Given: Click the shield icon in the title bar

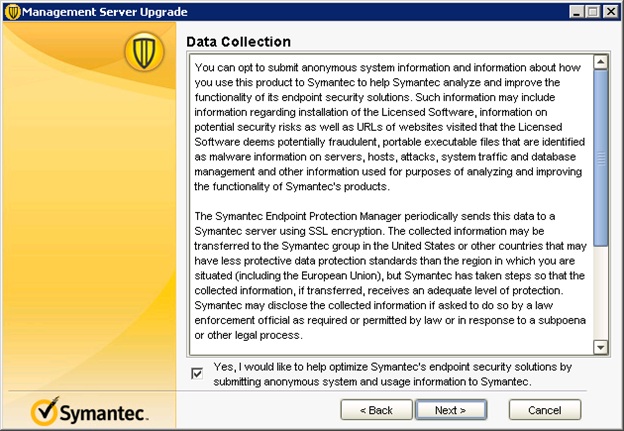Looking at the screenshot, I should coord(12,12).
